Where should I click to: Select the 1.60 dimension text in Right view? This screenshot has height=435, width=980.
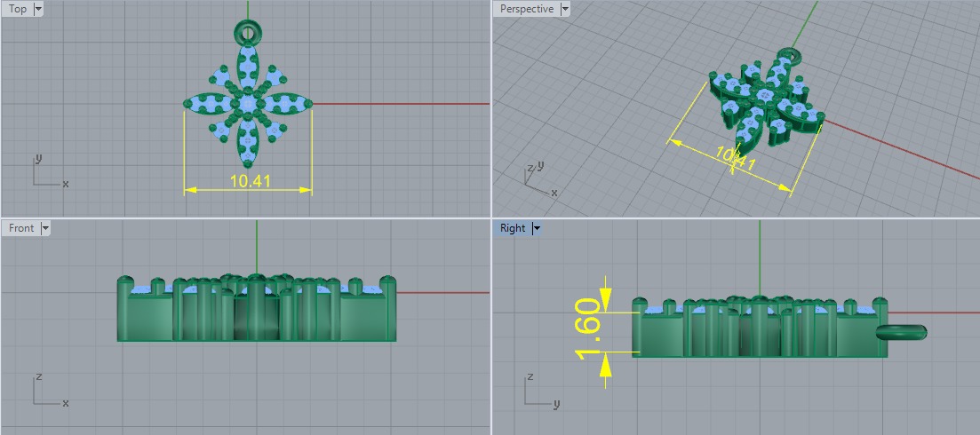pos(587,328)
